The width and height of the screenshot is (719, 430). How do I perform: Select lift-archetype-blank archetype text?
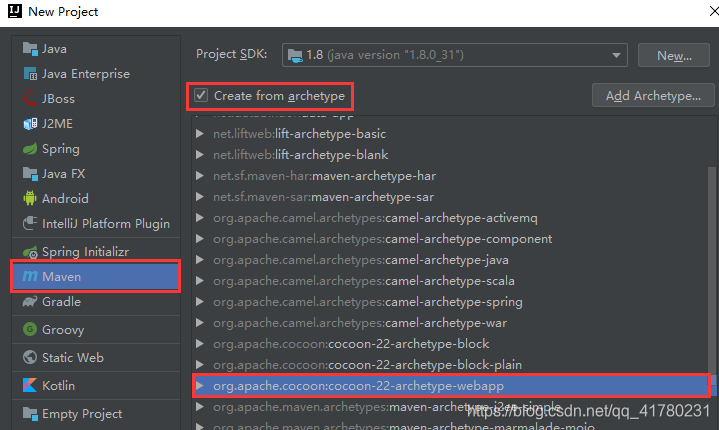[332, 155]
